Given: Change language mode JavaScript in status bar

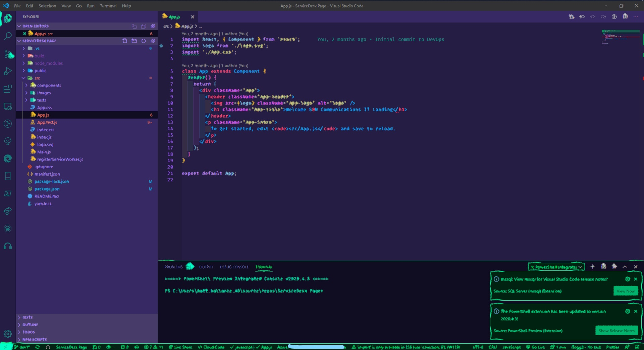Looking at the screenshot, I should tap(512, 347).
